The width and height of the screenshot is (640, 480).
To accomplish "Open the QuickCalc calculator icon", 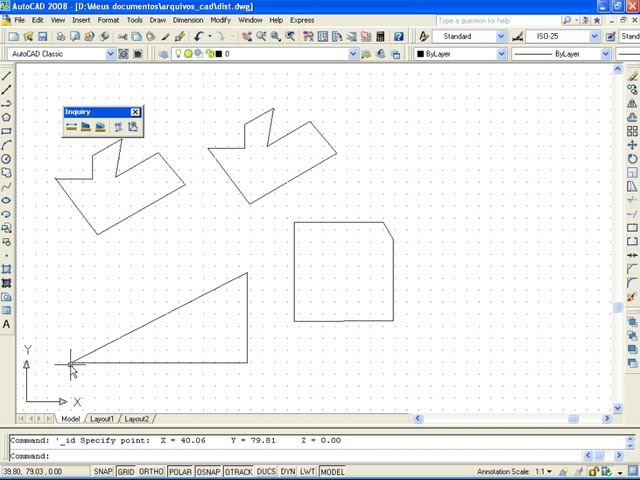I will point(380,37).
